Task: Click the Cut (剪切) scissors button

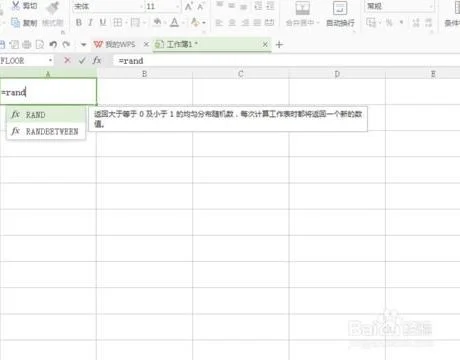Action: pyautogui.click(x=24, y=6)
